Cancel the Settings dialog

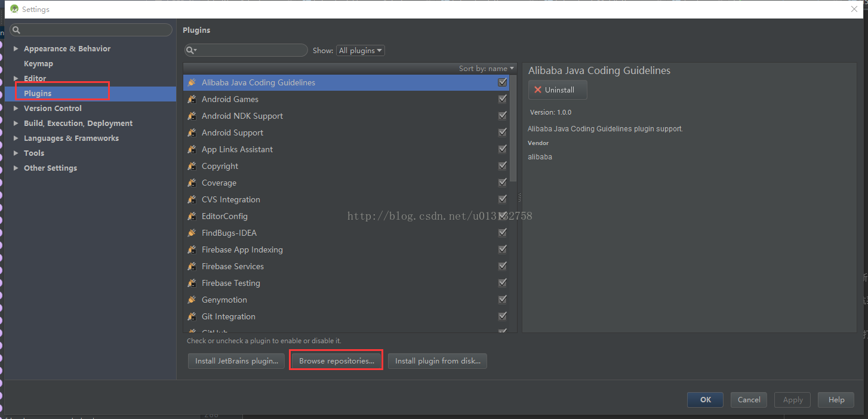749,400
